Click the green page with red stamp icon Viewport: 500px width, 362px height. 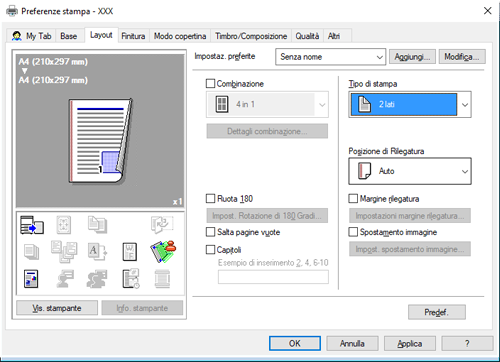163,251
